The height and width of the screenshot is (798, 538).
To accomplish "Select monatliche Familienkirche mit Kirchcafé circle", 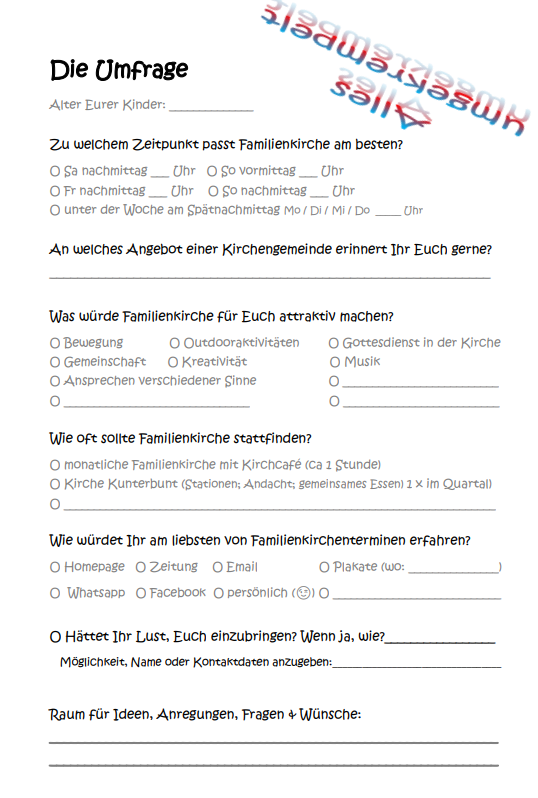I will (55, 465).
